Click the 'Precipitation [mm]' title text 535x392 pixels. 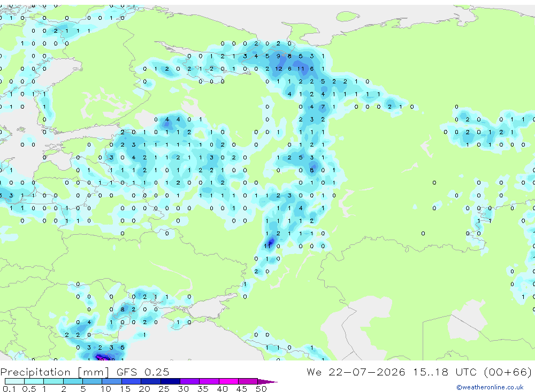[55, 372]
